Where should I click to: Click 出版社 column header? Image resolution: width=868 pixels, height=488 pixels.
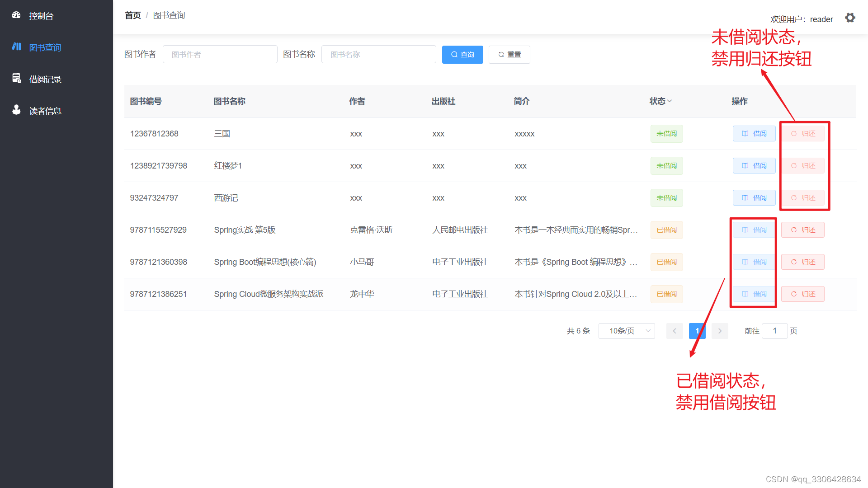click(x=443, y=101)
